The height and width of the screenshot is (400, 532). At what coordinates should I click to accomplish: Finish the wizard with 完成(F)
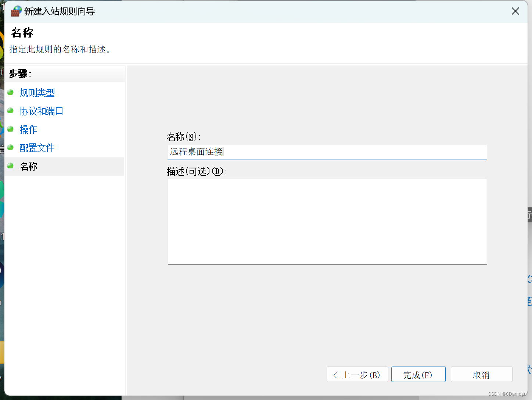pos(418,375)
